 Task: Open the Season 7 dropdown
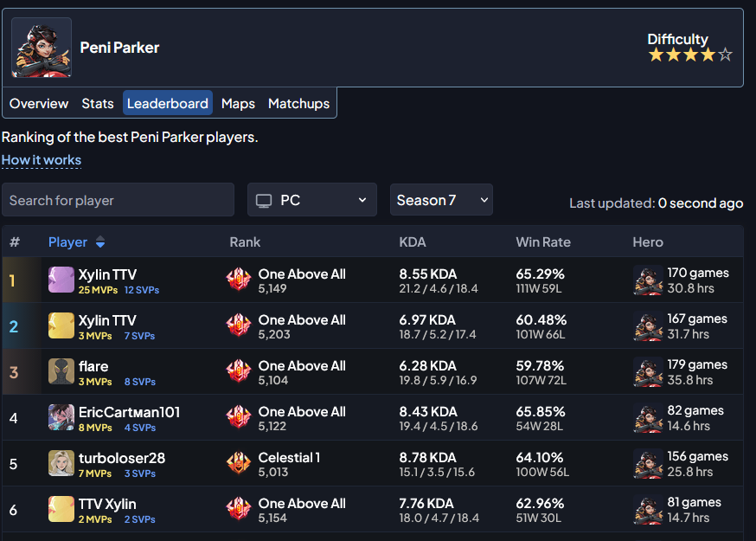click(441, 200)
